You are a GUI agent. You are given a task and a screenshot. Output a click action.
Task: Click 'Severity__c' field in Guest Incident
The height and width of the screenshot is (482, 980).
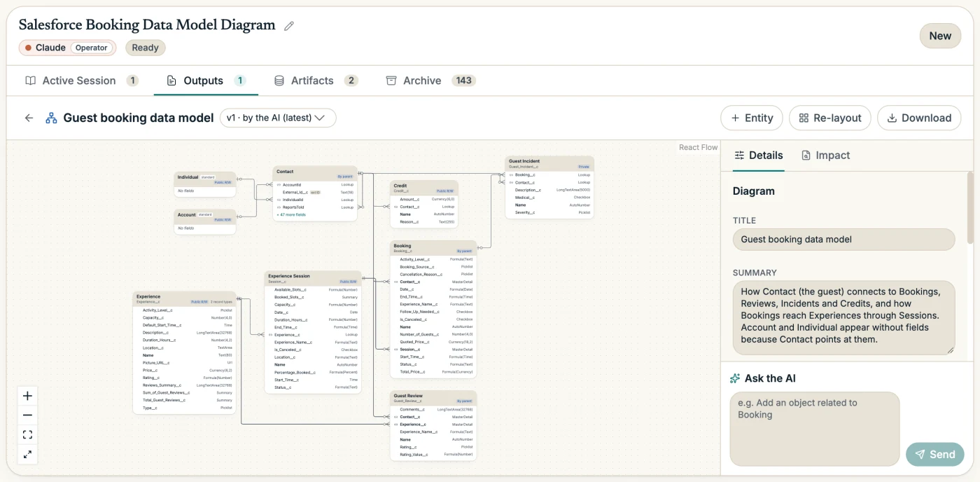click(x=549, y=212)
